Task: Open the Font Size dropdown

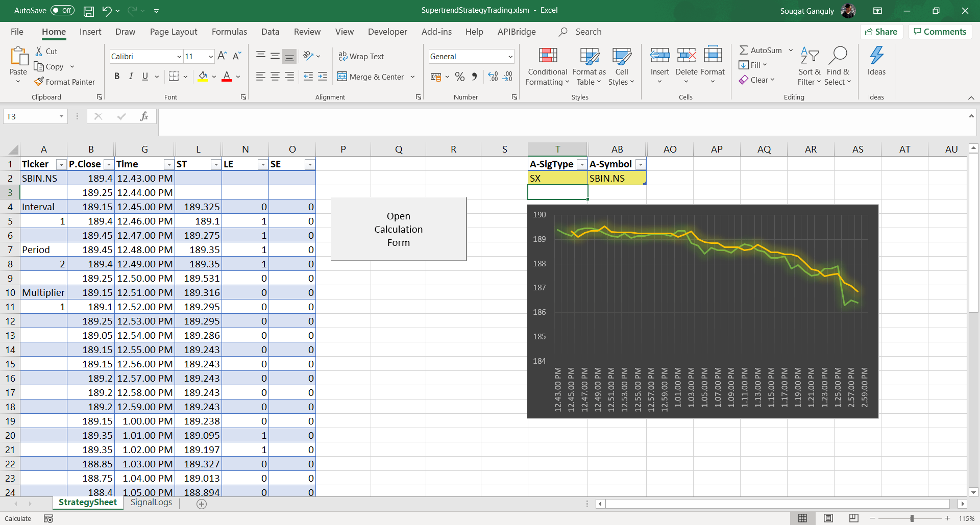Action: [211, 56]
